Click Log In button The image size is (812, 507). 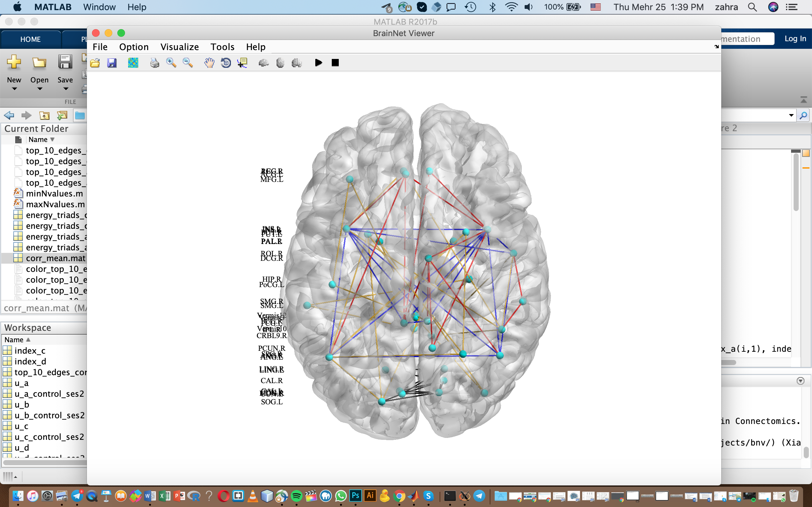pos(795,39)
